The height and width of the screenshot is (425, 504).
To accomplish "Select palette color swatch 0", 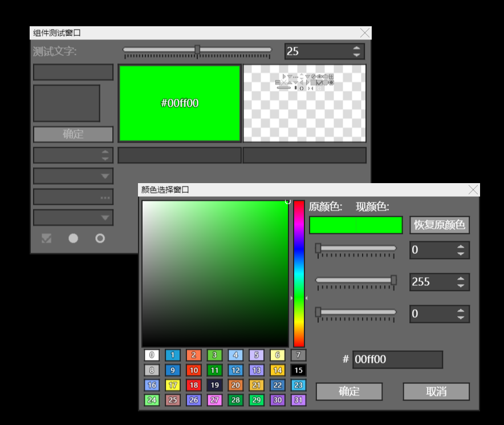I will [x=152, y=355].
